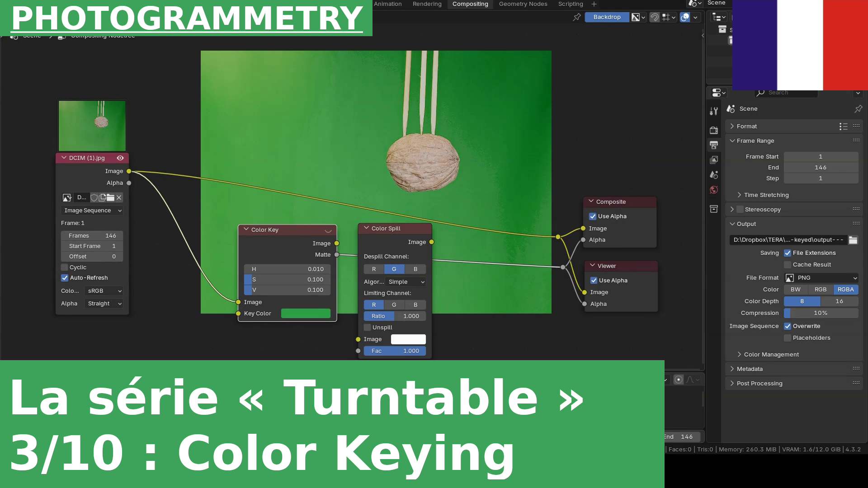Toggle Use Alpha on Composite node
The width and height of the screenshot is (868, 488).
(x=593, y=216)
